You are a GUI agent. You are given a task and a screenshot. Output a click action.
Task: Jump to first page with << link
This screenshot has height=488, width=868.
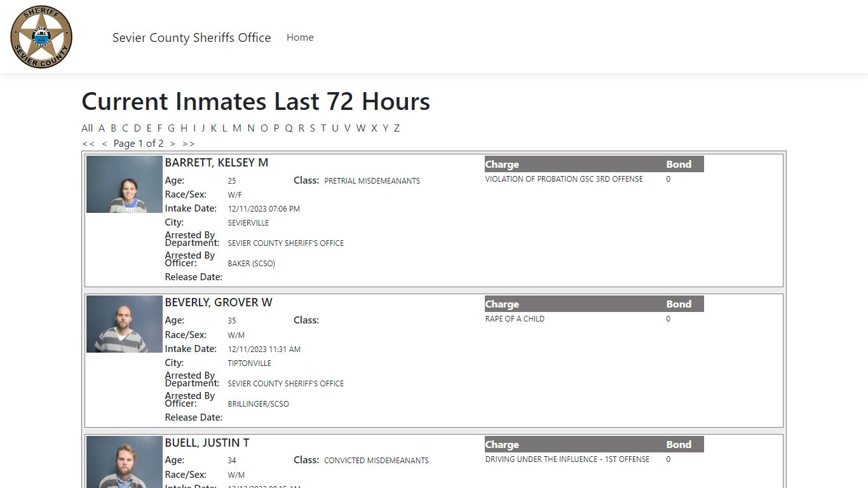pyautogui.click(x=88, y=144)
